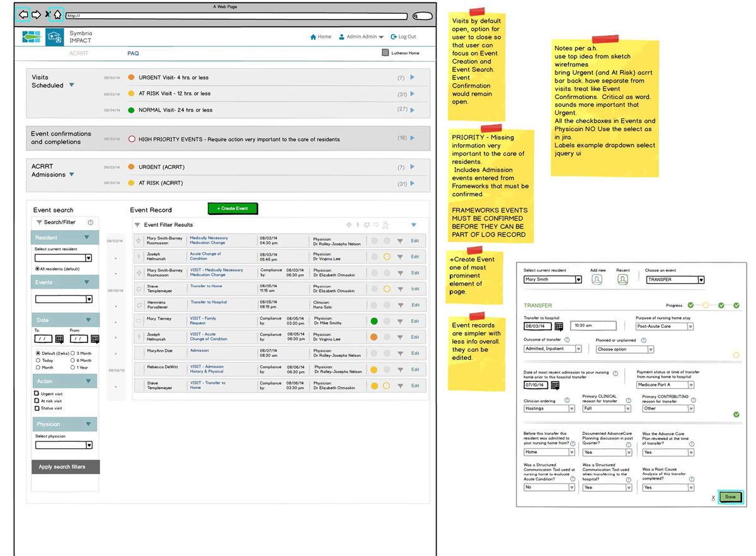Open the Admin Admin user menu
This screenshot has width=756, height=556.
point(362,37)
